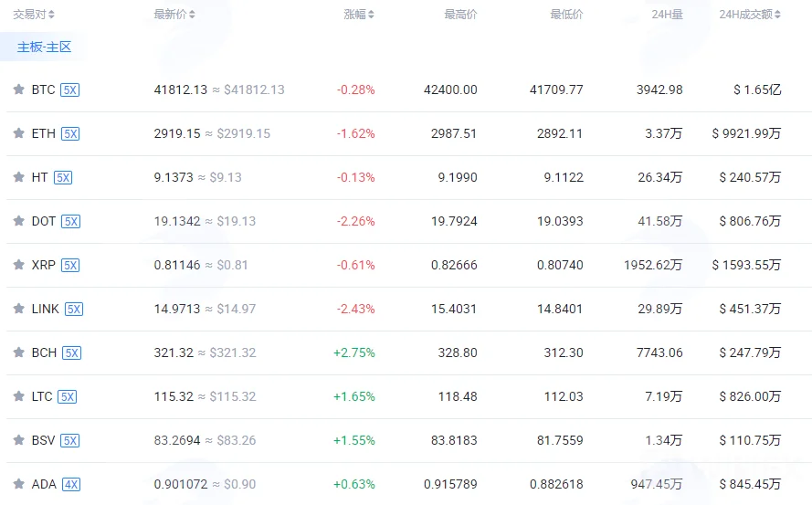The image size is (812, 505).
Task: Select BTC turnover $ 1.65亿
Action: click(757, 89)
